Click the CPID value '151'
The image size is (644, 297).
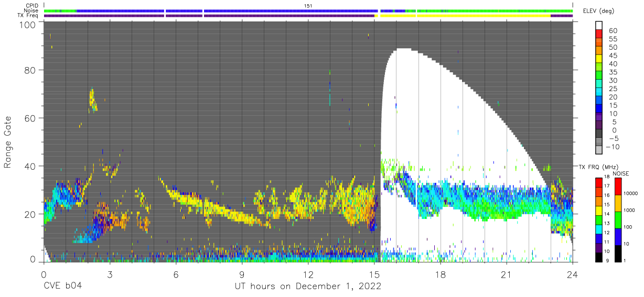tap(308, 6)
